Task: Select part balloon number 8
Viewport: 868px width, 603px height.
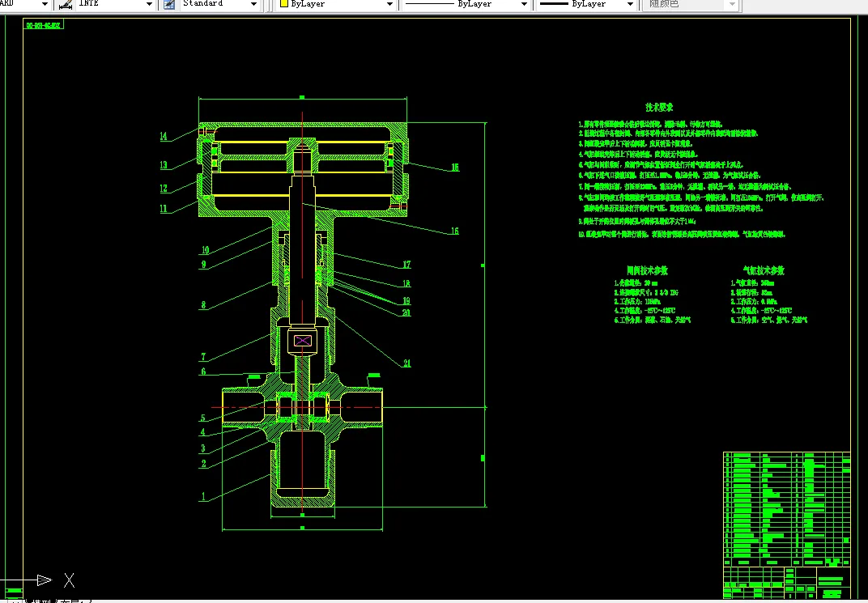Action: coord(203,305)
